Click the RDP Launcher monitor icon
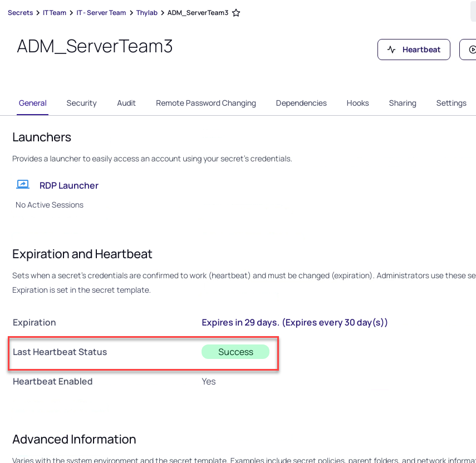The width and height of the screenshot is (476, 463). point(23,185)
